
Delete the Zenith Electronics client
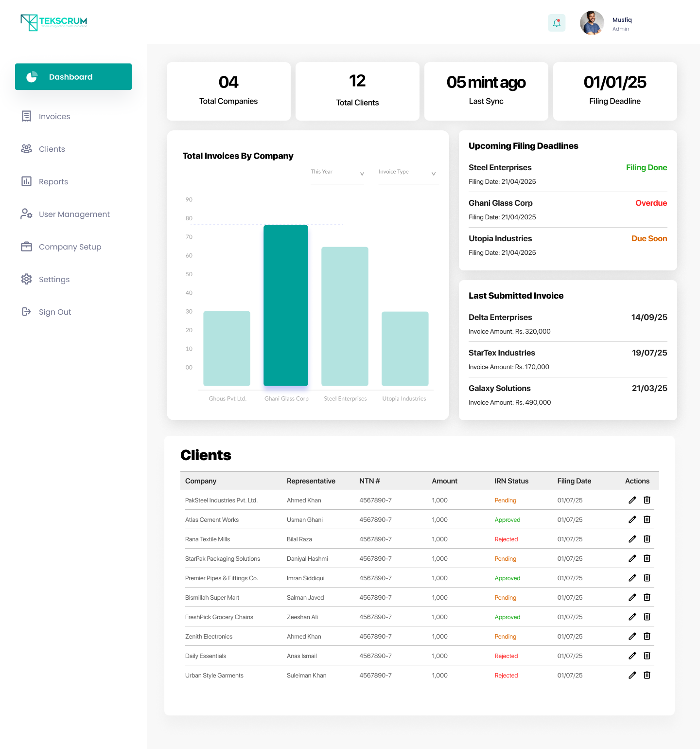(647, 636)
